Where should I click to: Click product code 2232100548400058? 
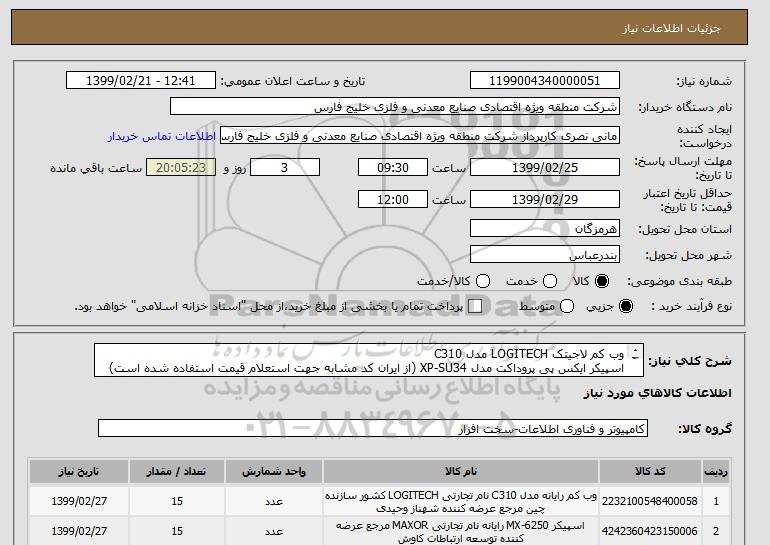tap(650, 501)
